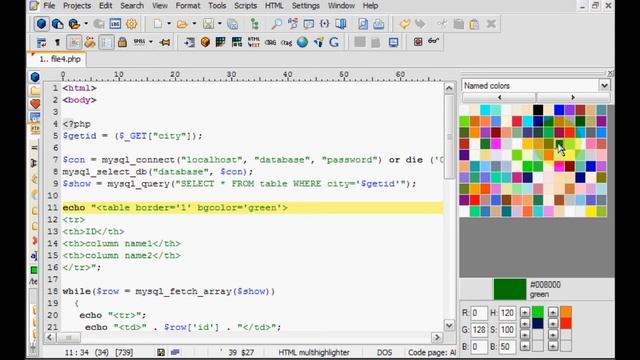
Task: Click the green tree structure icon
Action: 255,24
